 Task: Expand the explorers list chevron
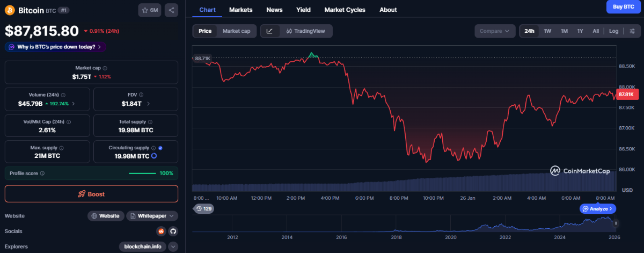point(173,247)
